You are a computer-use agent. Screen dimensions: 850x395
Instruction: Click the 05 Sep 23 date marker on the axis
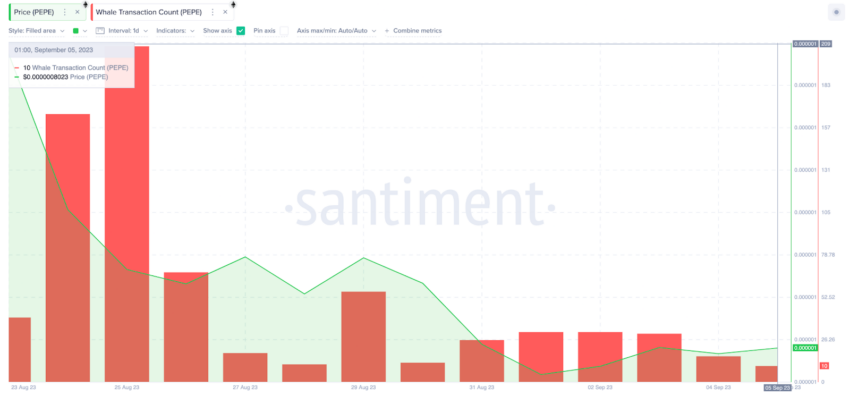point(777,388)
